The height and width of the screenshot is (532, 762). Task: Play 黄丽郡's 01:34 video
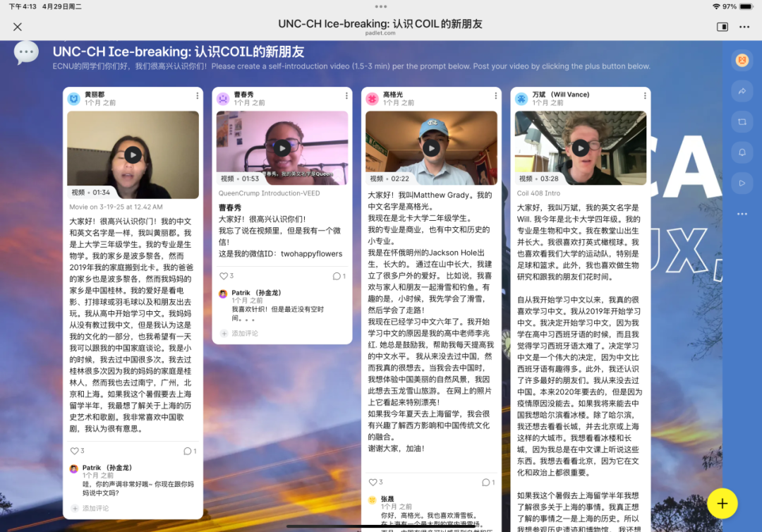point(133,155)
